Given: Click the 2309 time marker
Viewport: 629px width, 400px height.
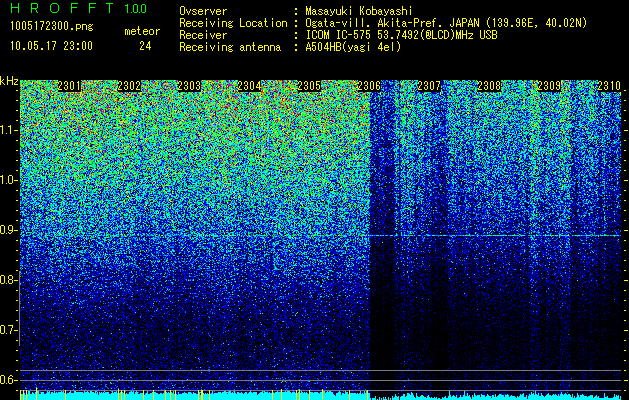Looking at the screenshot, I should [x=549, y=86].
